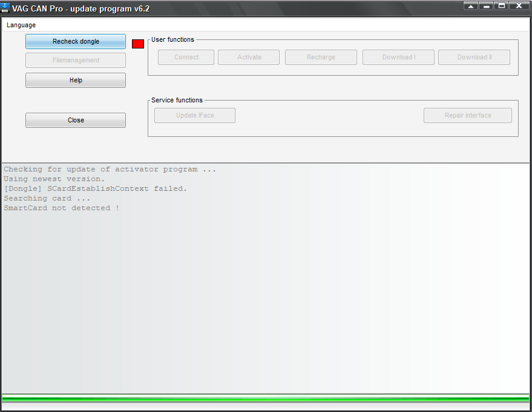Viewport: 532px width, 412px height.
Task: Click the Close button in left panel
Action: tap(76, 120)
